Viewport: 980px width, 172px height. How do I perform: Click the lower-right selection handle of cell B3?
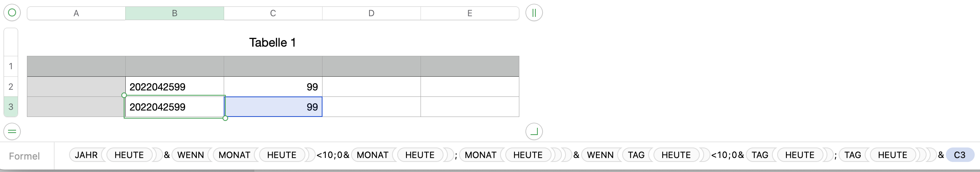point(225,118)
